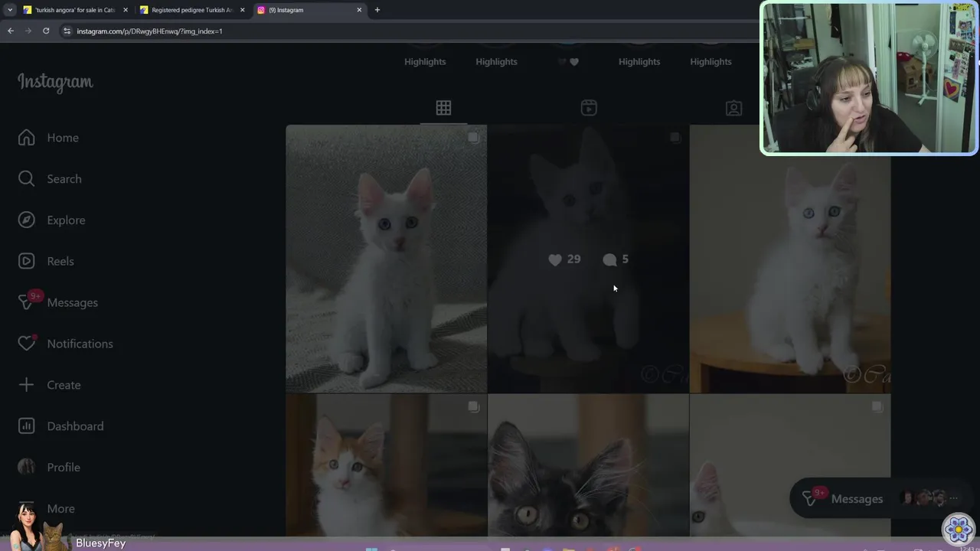Open the first Highlights story
Viewport: 980px width, 551px height.
click(425, 61)
